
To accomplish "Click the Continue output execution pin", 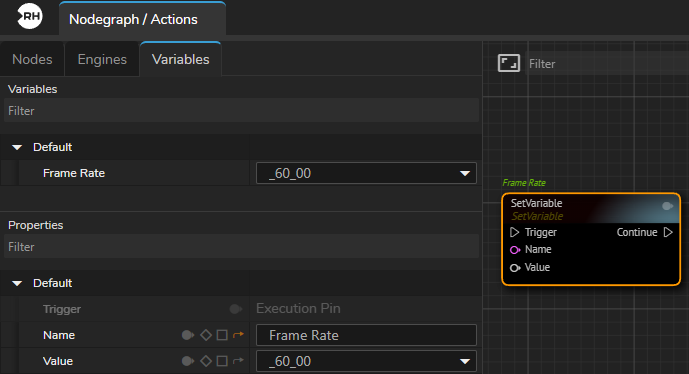I will (x=668, y=232).
